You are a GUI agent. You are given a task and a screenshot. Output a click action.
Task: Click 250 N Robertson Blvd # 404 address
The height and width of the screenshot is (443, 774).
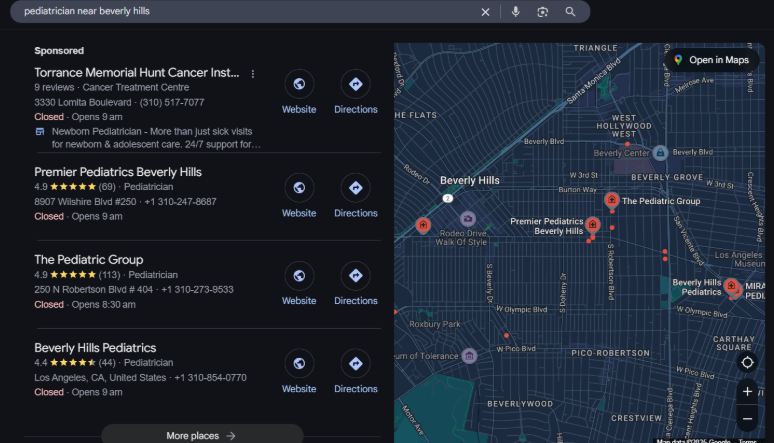point(93,289)
